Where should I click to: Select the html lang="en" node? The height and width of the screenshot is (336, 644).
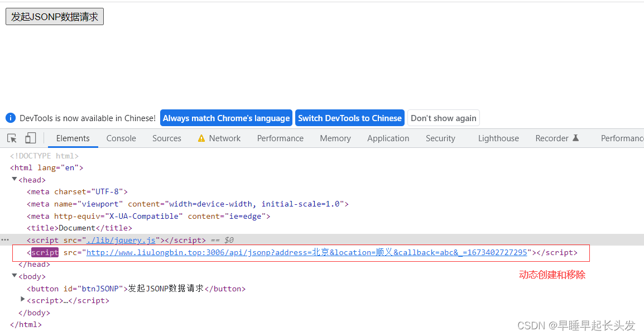(46, 167)
